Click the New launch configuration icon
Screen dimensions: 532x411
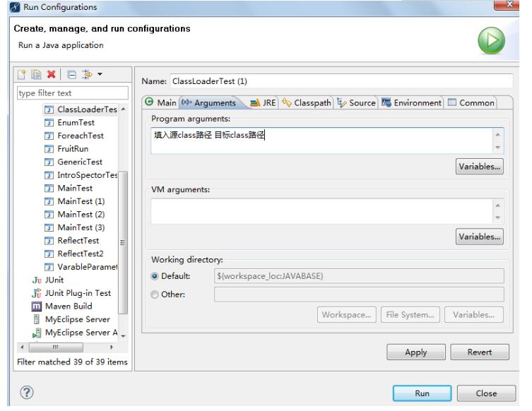(22, 74)
